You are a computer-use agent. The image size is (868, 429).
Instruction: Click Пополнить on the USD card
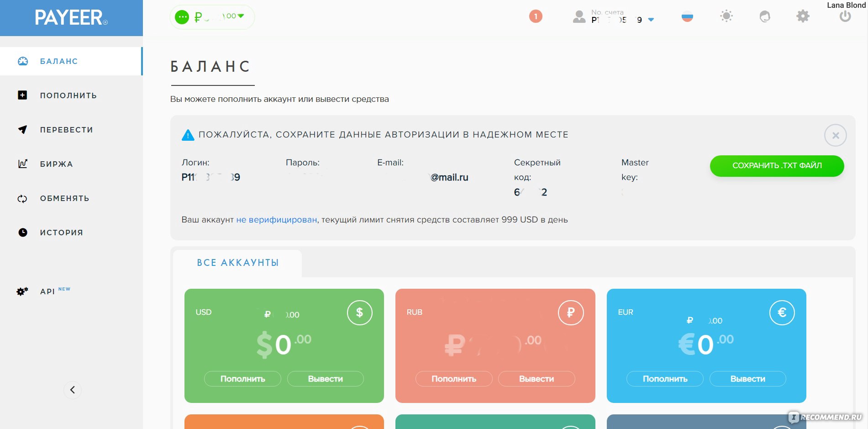click(x=242, y=379)
